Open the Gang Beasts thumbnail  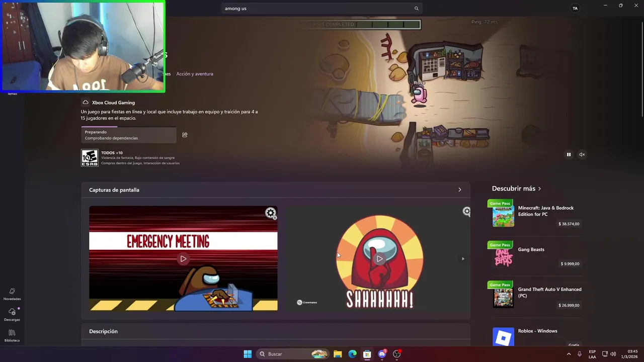click(503, 257)
